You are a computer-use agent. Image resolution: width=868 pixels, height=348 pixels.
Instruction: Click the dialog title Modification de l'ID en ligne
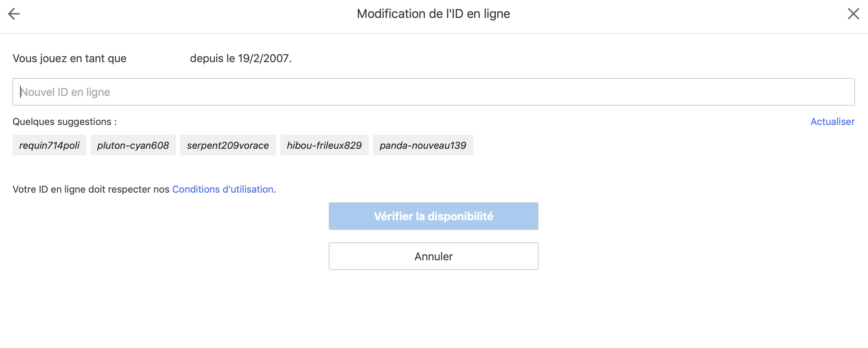pyautogui.click(x=433, y=14)
